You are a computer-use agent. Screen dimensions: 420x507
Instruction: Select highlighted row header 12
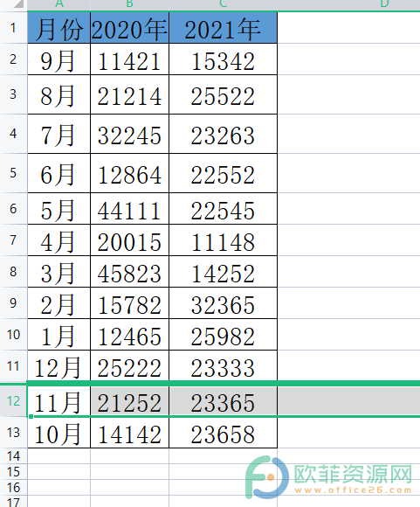(x=13, y=401)
